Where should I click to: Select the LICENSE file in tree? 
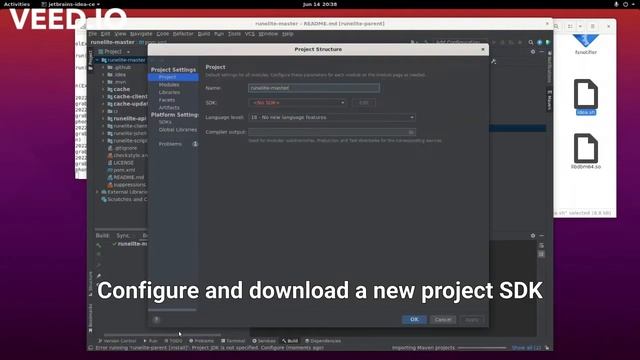pyautogui.click(x=123, y=162)
